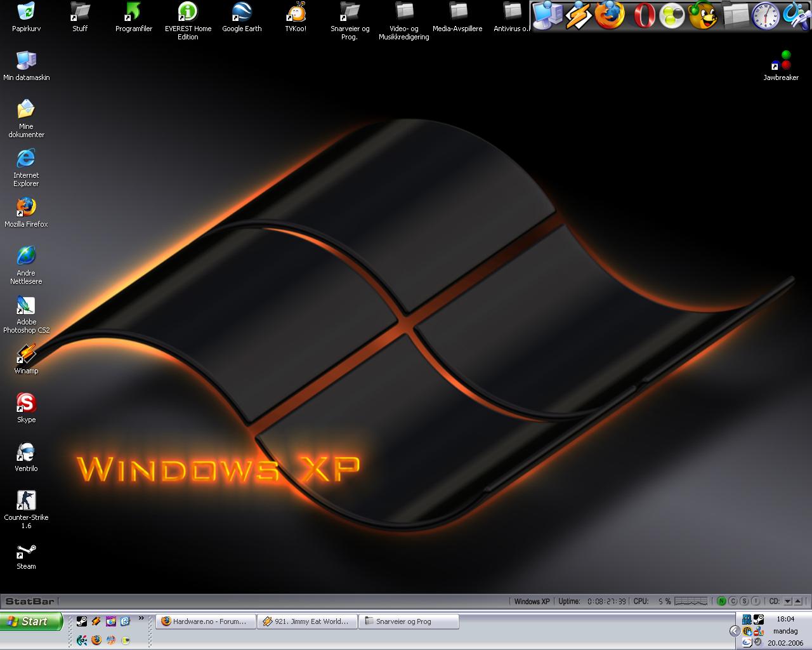
Task: Click grey folder icon in top dock
Action: (x=735, y=15)
